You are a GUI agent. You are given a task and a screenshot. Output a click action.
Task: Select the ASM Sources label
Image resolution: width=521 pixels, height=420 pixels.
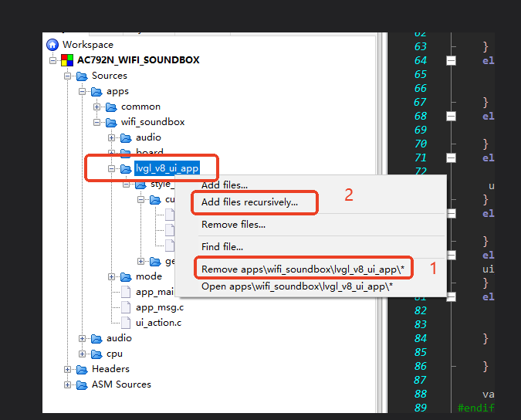121,384
